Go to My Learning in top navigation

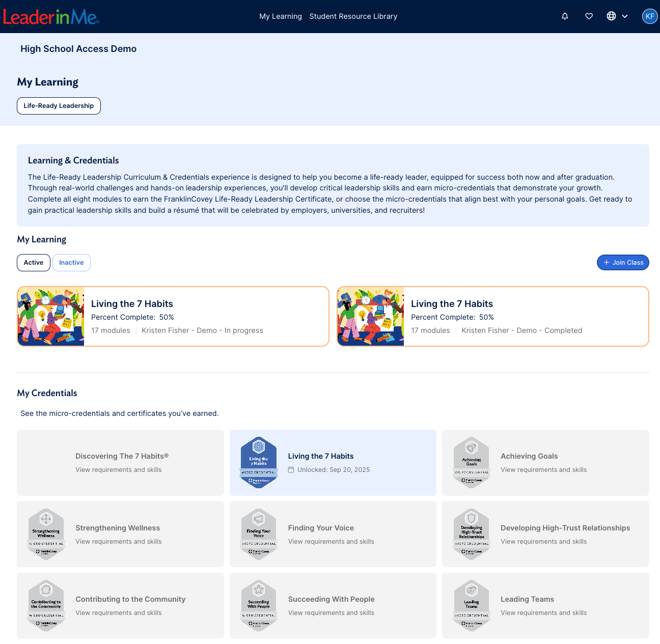coord(281,16)
